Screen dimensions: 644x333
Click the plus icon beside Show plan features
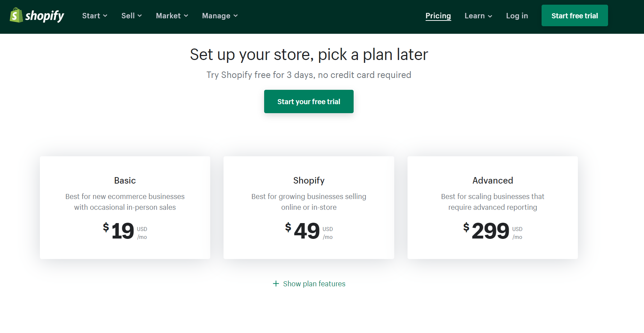(276, 283)
